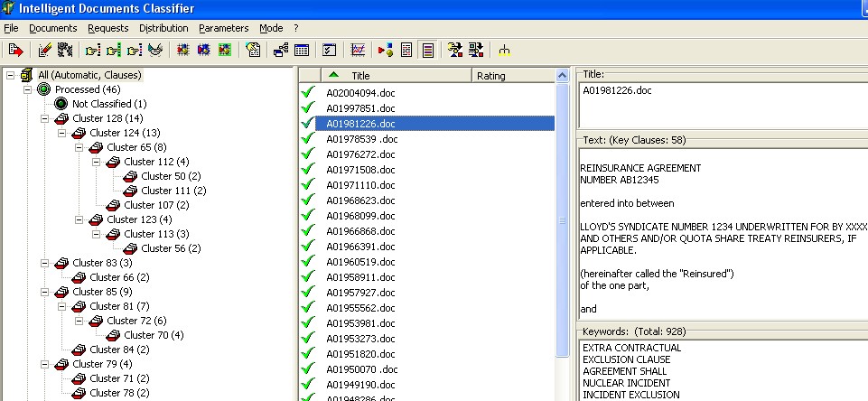Click the application icon in the title bar
The height and width of the screenshot is (401, 868).
point(8,8)
